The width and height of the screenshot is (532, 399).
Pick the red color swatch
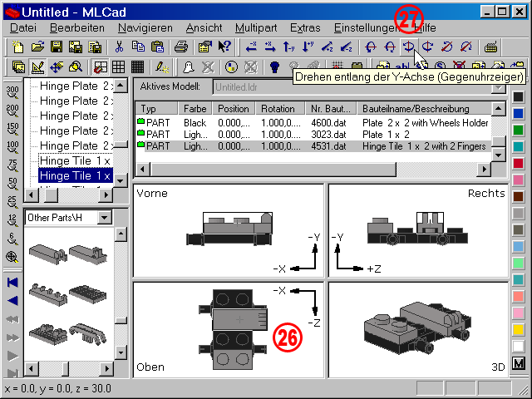[x=518, y=163]
